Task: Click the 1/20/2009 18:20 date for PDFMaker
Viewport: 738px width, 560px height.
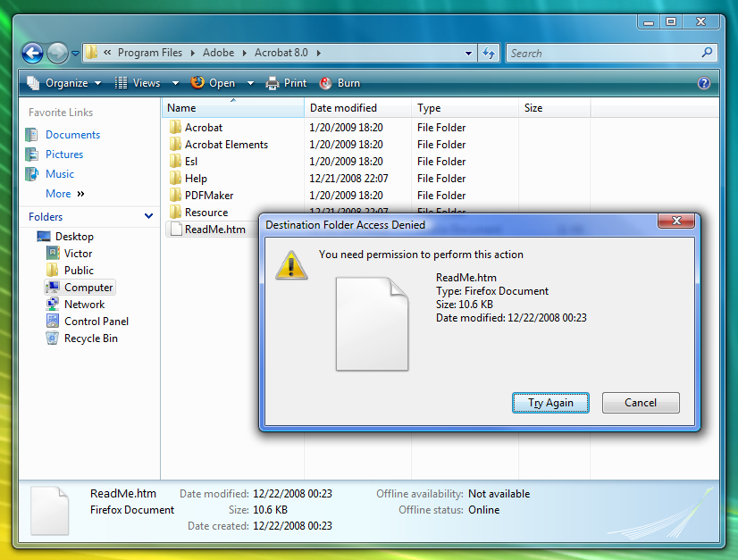Action: (346, 196)
